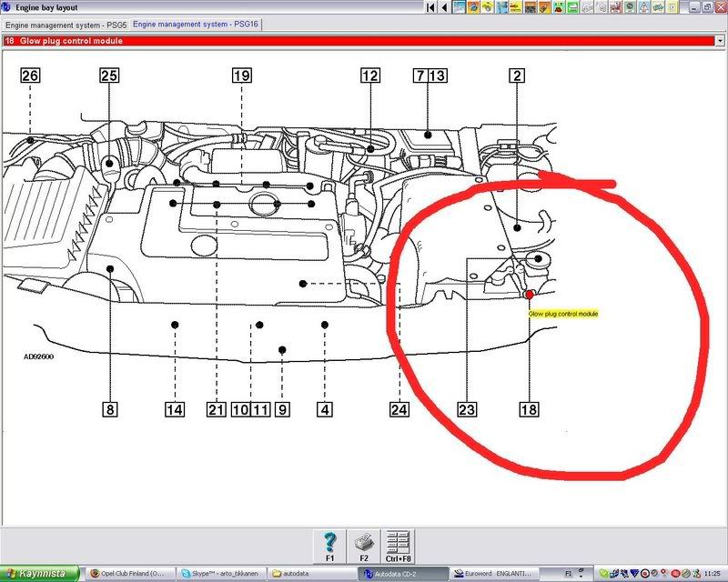Switch to Engine management system - PSG16 tab
Screen dimensions: 728x582
point(196,25)
